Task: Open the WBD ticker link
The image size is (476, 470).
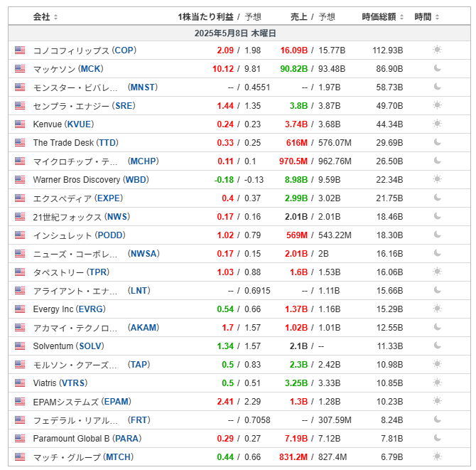Action: (x=136, y=180)
